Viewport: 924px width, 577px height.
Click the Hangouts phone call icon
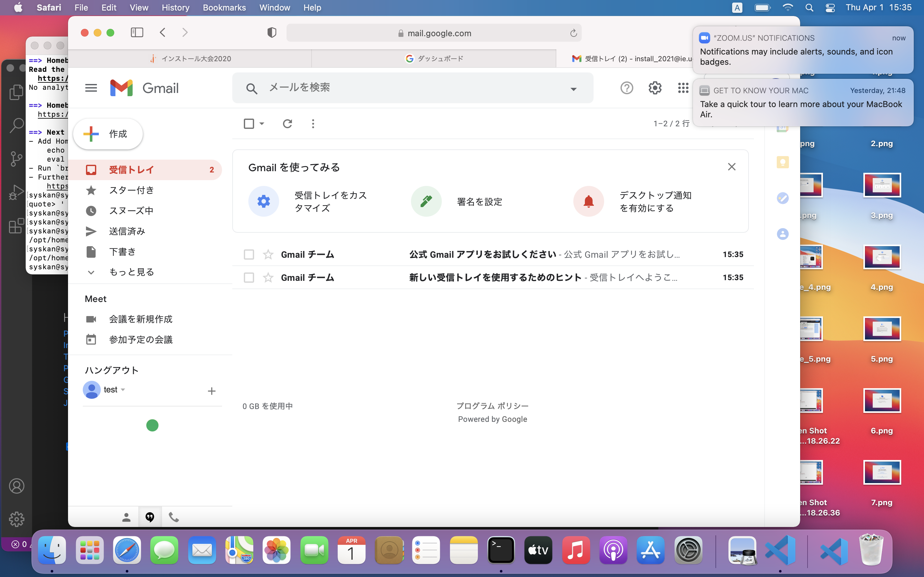coord(174,517)
